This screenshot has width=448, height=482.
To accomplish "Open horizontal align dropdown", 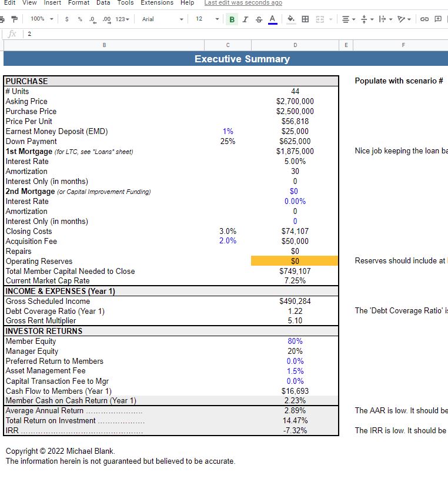I will tap(349, 19).
